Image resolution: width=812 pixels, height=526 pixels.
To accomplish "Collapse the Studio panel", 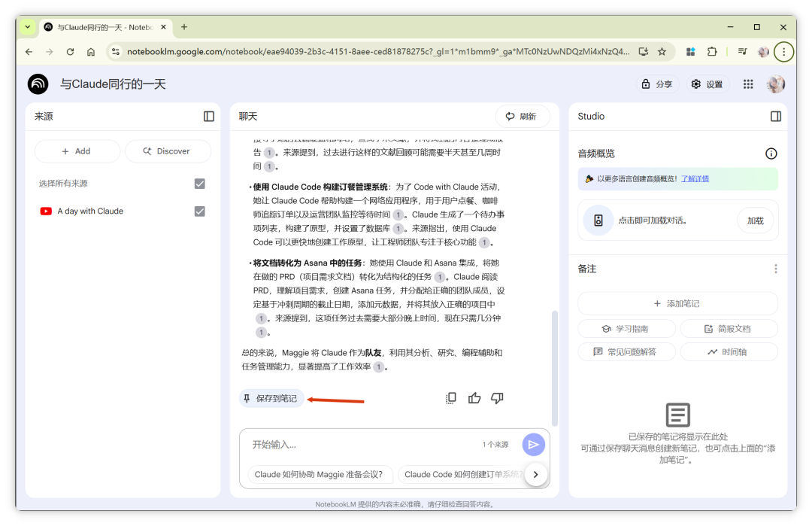I will (775, 117).
